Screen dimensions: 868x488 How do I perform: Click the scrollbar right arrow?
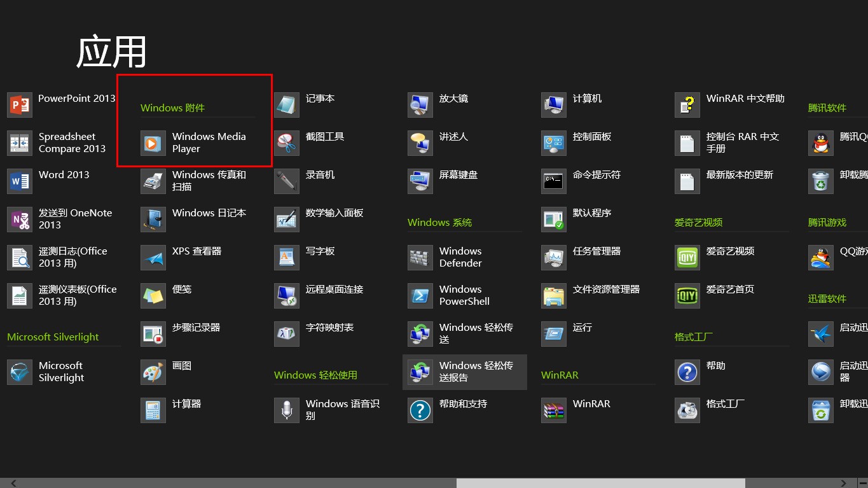844,483
